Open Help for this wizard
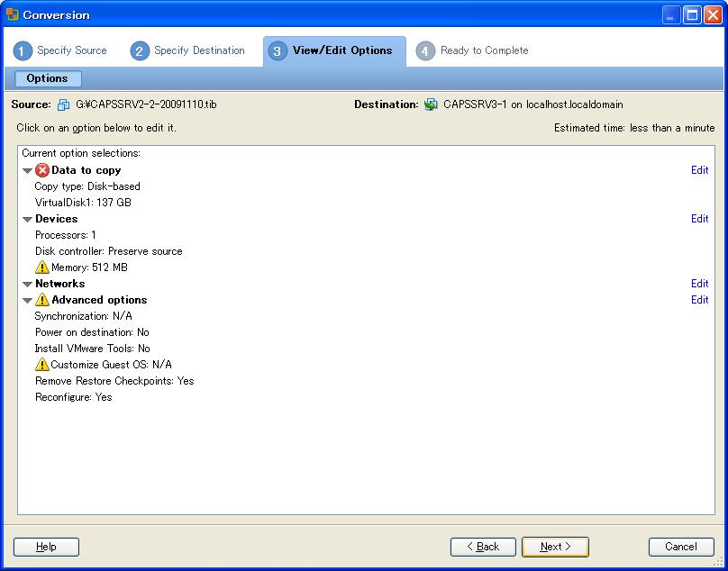728x571 pixels. (x=46, y=547)
